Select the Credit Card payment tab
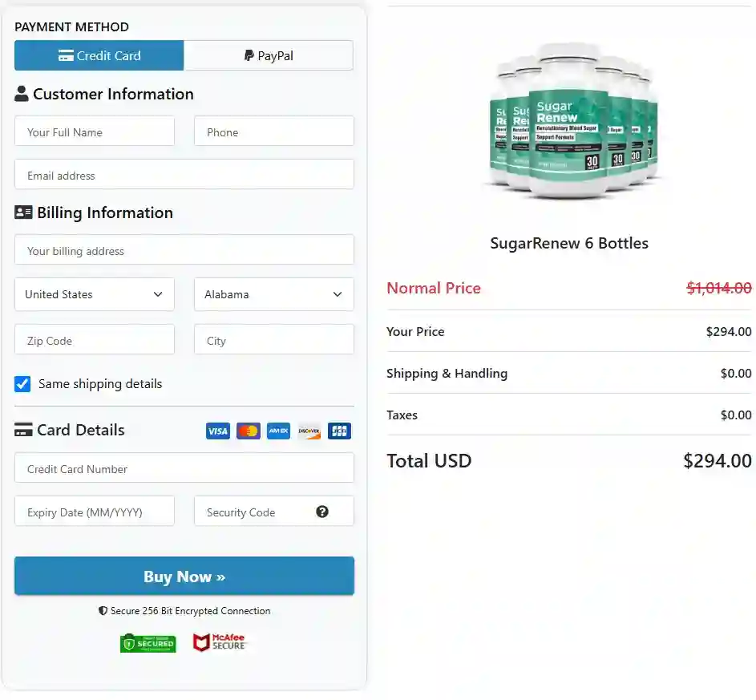Viewport: 756px width, 700px height. pyautogui.click(x=99, y=55)
